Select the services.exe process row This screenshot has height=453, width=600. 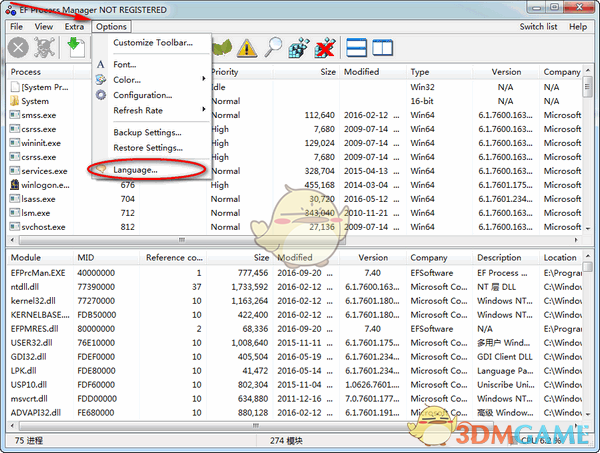pyautogui.click(x=295, y=171)
